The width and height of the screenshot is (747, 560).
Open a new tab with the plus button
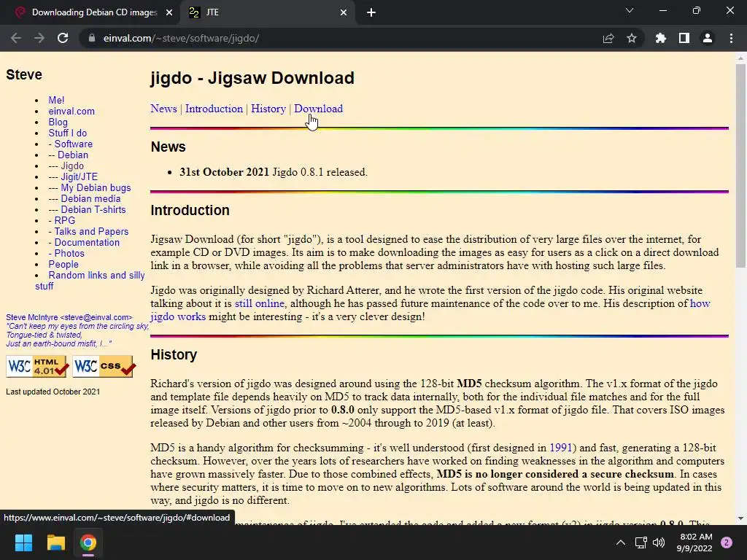click(x=371, y=12)
